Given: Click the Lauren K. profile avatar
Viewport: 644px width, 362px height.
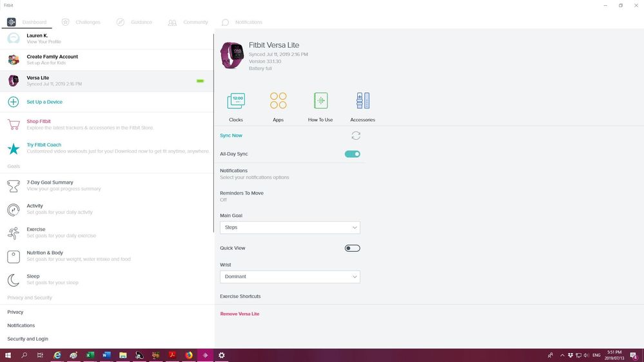Looking at the screenshot, I should pos(14,39).
